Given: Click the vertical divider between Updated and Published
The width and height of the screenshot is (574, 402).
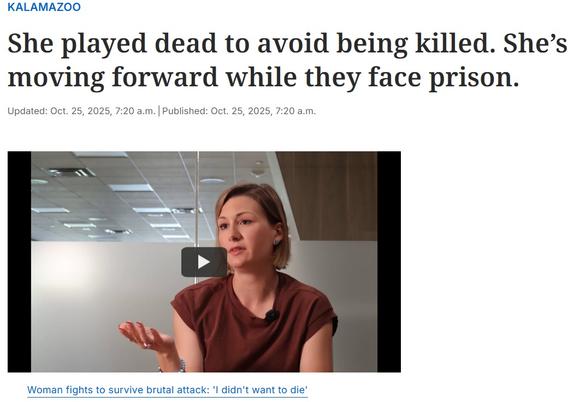Looking at the screenshot, I should pos(159,111).
